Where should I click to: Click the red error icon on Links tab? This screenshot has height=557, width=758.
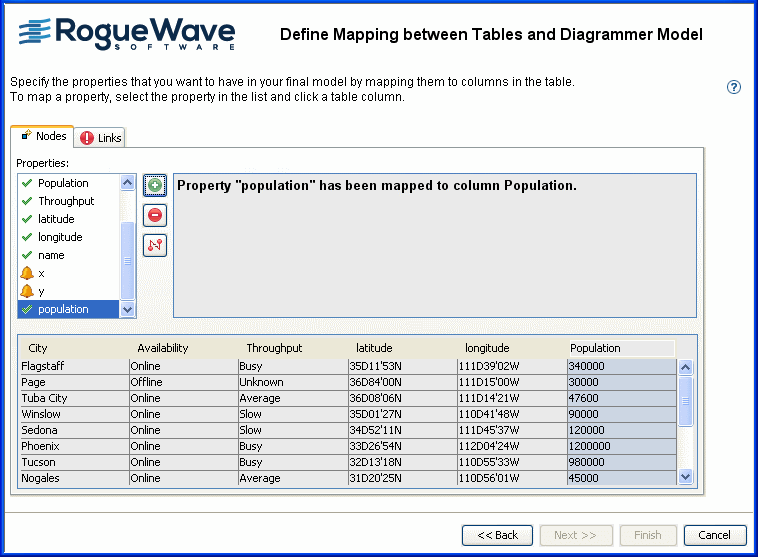[x=87, y=138]
